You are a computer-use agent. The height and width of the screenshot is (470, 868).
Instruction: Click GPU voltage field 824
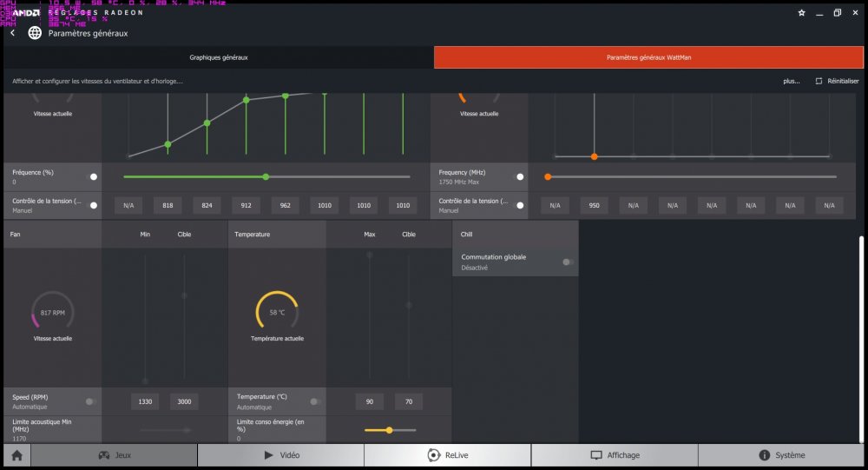click(x=207, y=205)
